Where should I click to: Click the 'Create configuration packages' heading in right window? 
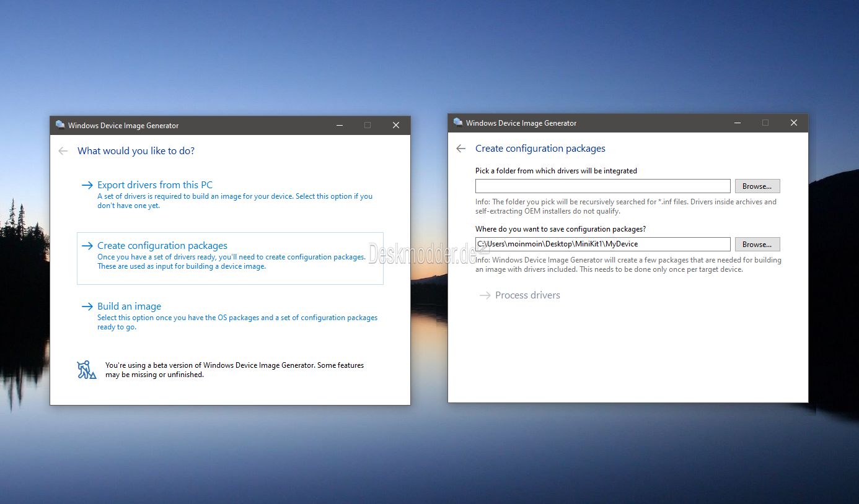click(x=540, y=149)
